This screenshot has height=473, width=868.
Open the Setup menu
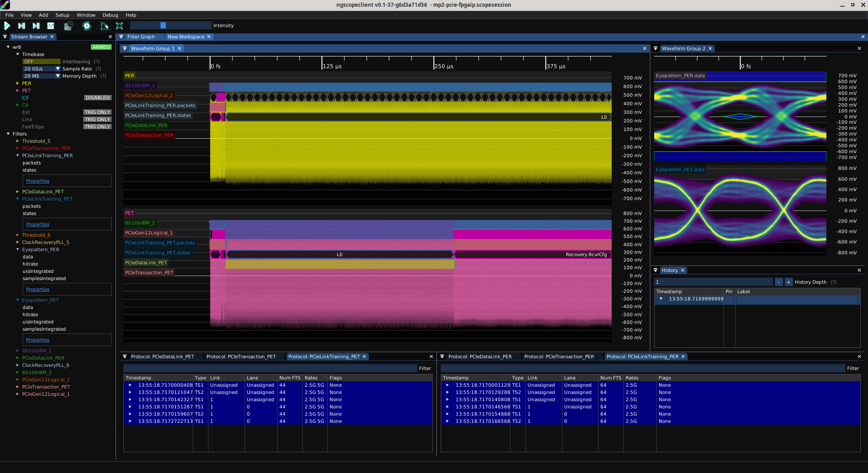point(62,15)
